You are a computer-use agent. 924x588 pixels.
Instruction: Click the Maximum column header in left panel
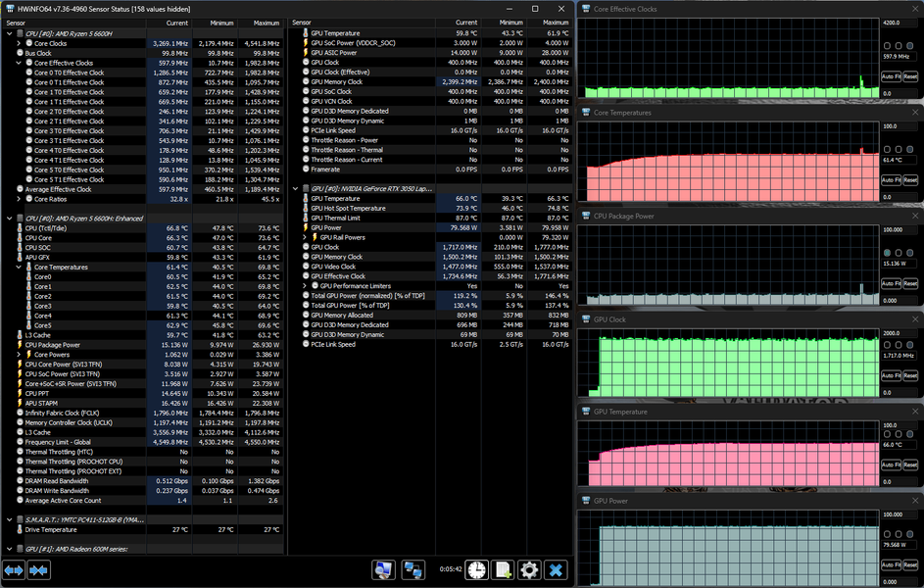pyautogui.click(x=267, y=22)
